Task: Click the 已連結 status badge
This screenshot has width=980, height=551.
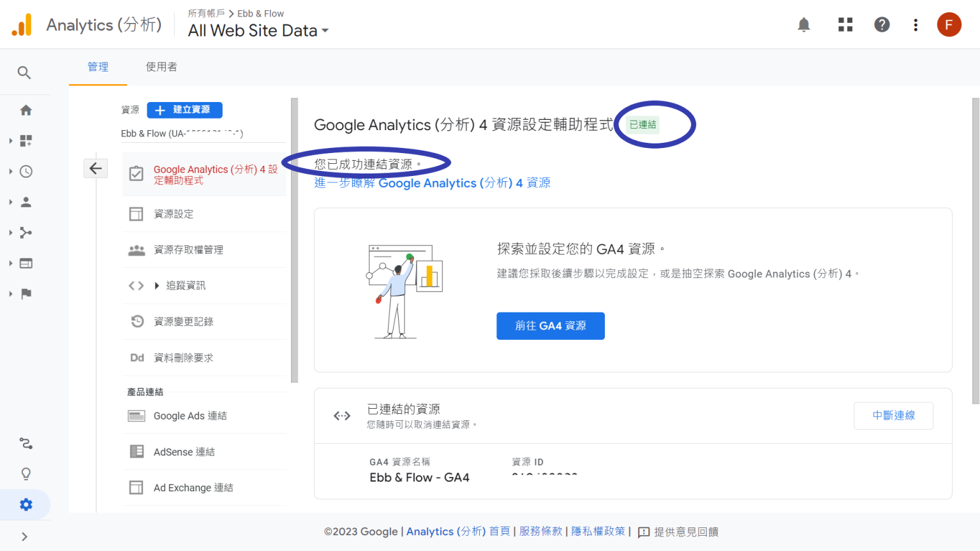Action: (x=642, y=124)
